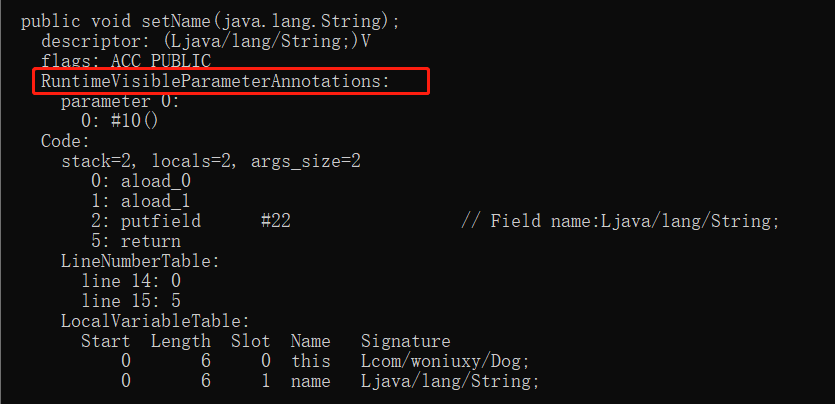This screenshot has width=835, height=404.
Task: Click the LocalVariableTable label
Action: pos(155,321)
